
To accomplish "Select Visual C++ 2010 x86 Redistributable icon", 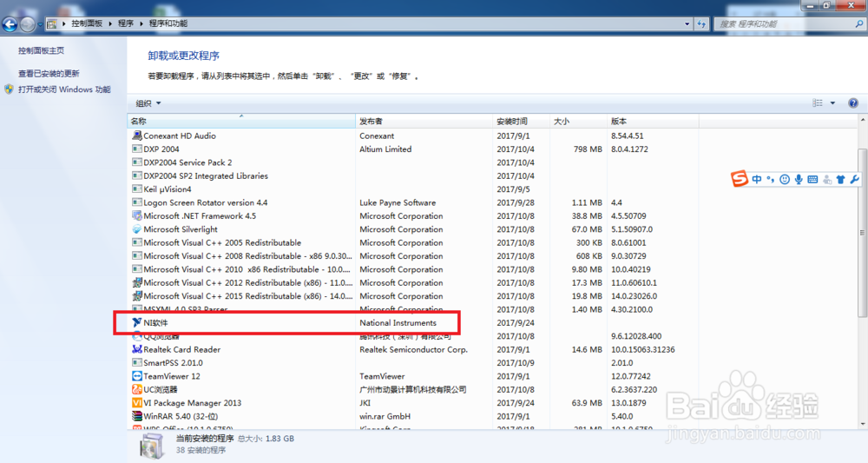I will click(x=137, y=269).
